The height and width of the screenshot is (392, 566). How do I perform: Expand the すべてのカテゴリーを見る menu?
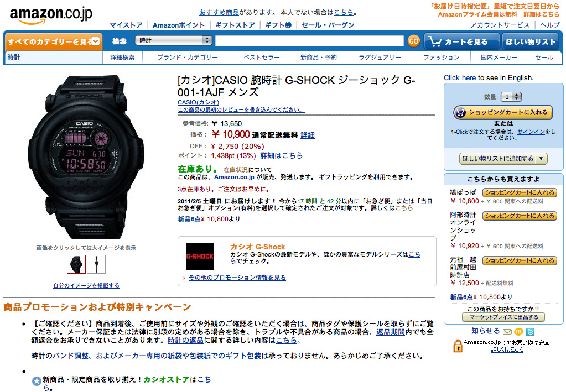53,41
